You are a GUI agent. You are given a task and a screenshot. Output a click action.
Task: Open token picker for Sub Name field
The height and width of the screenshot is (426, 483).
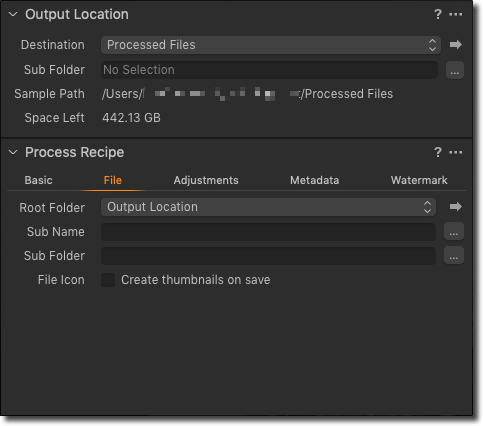(x=454, y=231)
